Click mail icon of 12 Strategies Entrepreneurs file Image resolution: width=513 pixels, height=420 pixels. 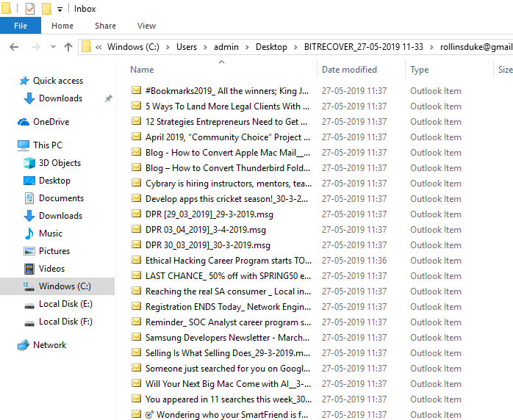point(137,120)
